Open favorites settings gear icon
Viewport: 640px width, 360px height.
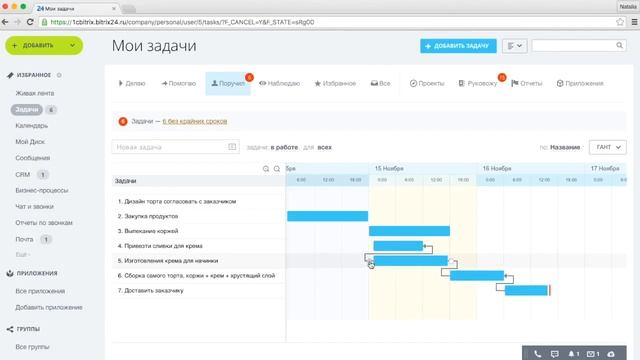pyautogui.click(x=59, y=75)
